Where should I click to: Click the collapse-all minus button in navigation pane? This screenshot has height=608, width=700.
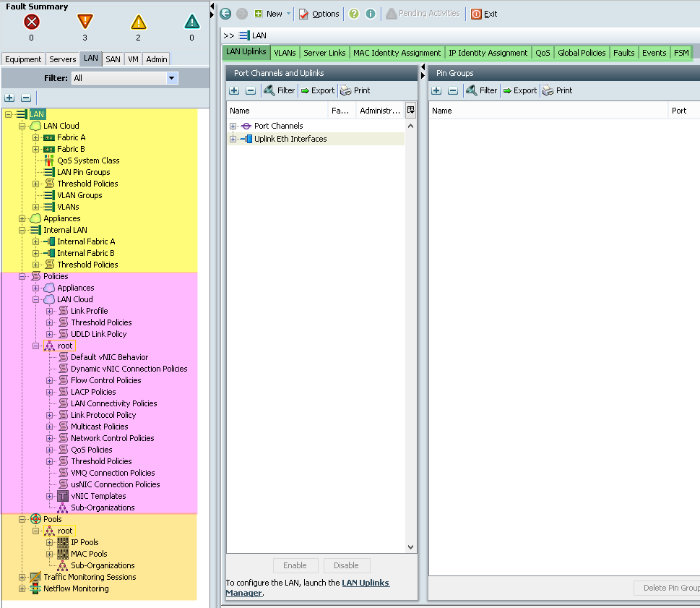[x=26, y=98]
